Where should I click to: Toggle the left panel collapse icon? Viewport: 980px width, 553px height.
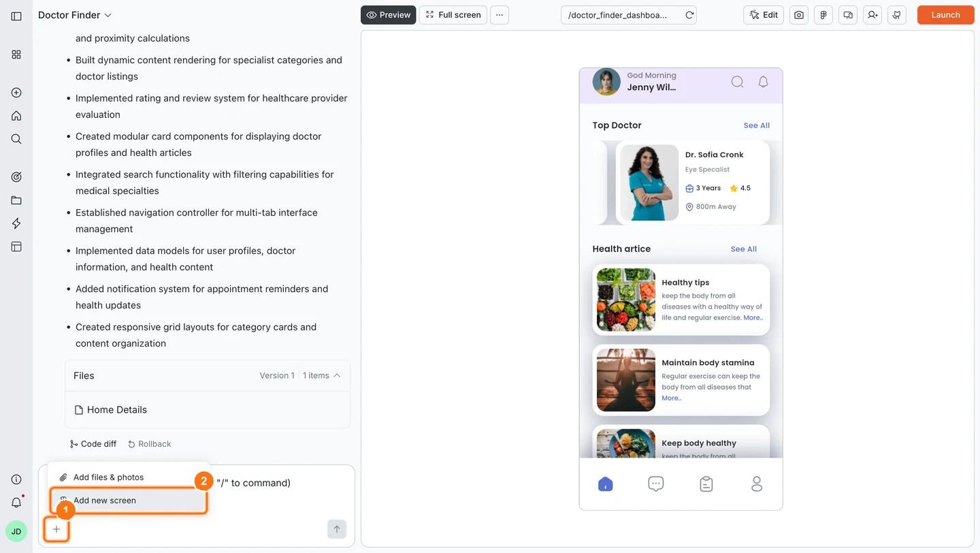(x=16, y=15)
